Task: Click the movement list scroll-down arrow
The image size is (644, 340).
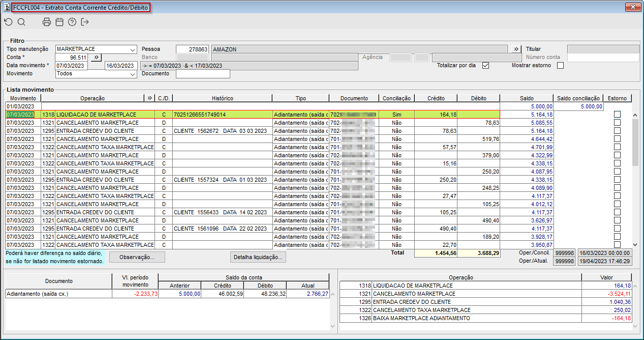Action: point(635,245)
